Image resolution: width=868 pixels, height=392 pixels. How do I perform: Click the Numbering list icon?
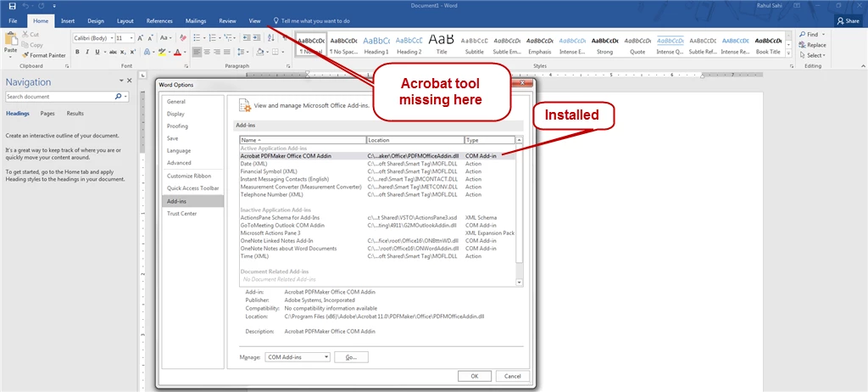point(213,38)
